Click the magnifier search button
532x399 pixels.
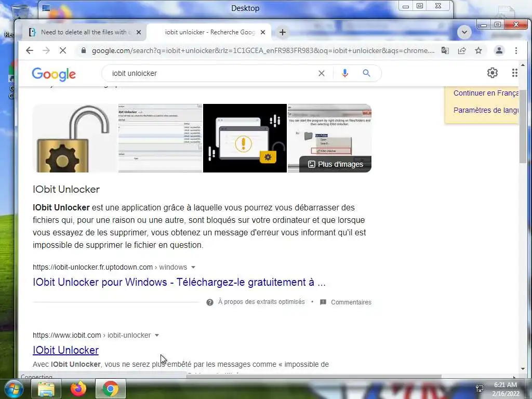pyautogui.click(x=366, y=73)
